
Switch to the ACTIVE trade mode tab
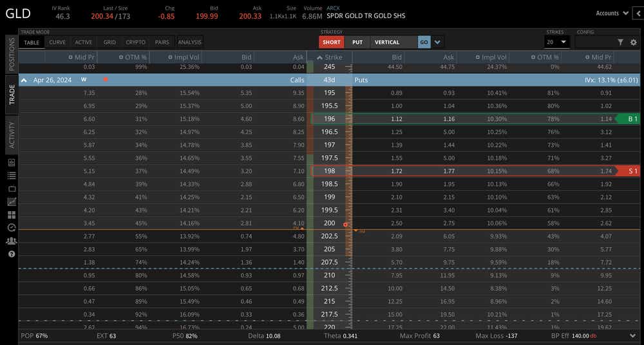pyautogui.click(x=83, y=42)
